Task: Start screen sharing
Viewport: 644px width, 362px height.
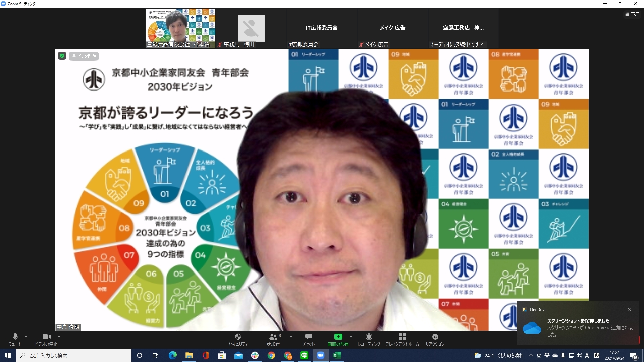Action: tap(338, 339)
